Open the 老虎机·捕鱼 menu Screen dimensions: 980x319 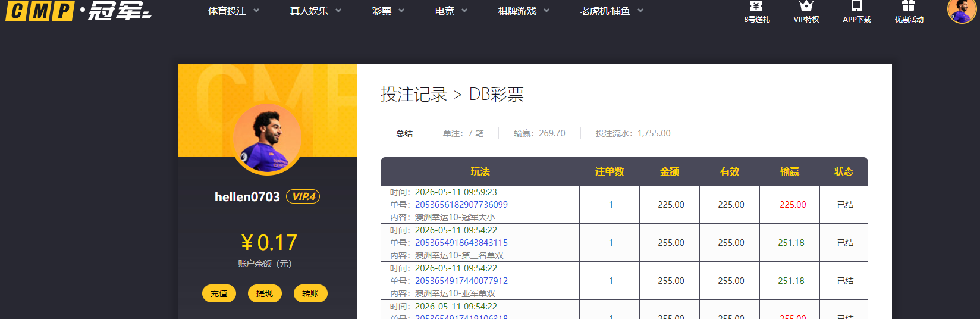pyautogui.click(x=605, y=11)
